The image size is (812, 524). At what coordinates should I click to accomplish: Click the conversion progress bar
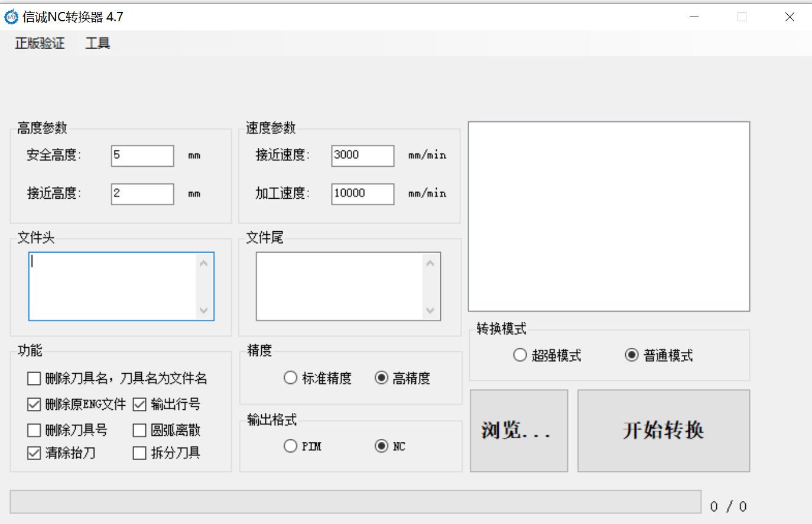coord(355,502)
